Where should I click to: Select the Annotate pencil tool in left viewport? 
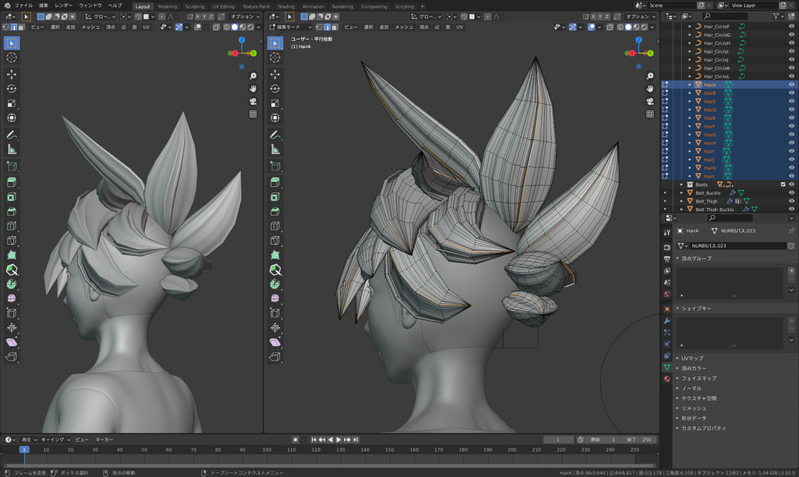click(11, 134)
